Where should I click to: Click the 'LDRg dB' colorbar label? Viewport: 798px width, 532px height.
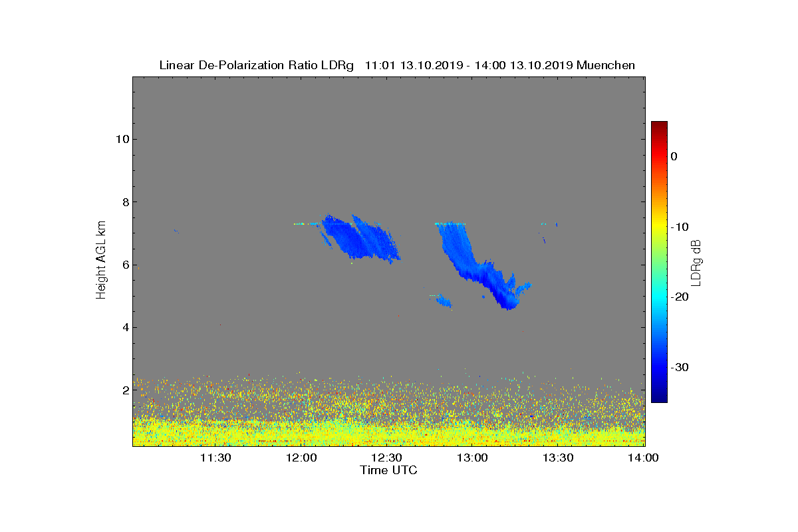pos(696,262)
